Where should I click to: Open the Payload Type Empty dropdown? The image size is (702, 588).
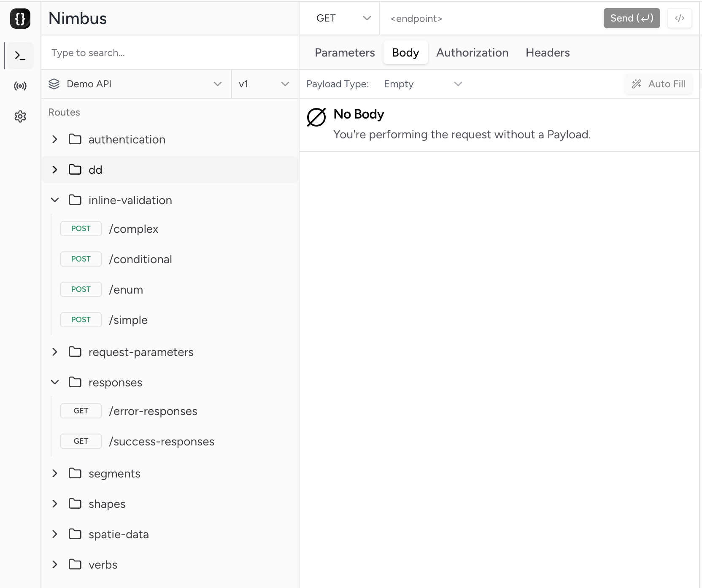(x=422, y=84)
